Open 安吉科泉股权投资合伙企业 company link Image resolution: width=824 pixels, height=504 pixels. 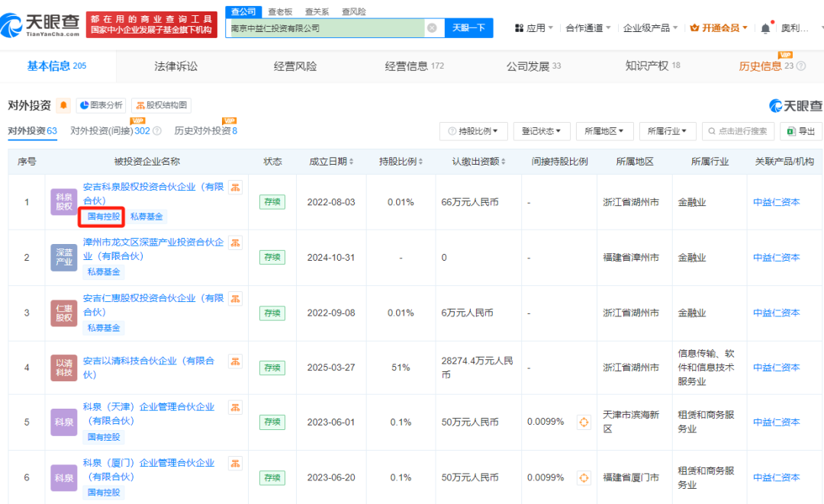tap(153, 194)
